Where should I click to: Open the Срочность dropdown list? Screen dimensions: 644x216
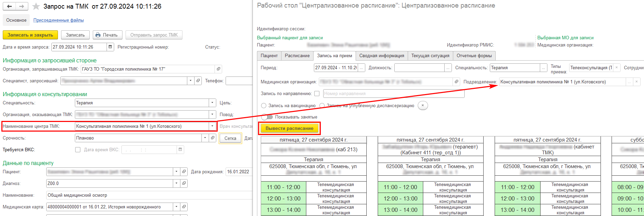[x=205, y=138]
